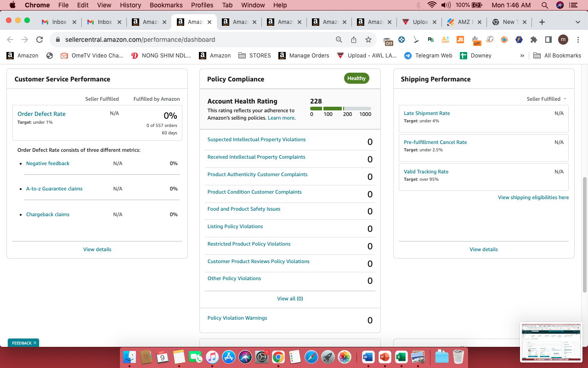Open the orange circle extension icon
This screenshot has height=368, width=588.
click(504, 40)
